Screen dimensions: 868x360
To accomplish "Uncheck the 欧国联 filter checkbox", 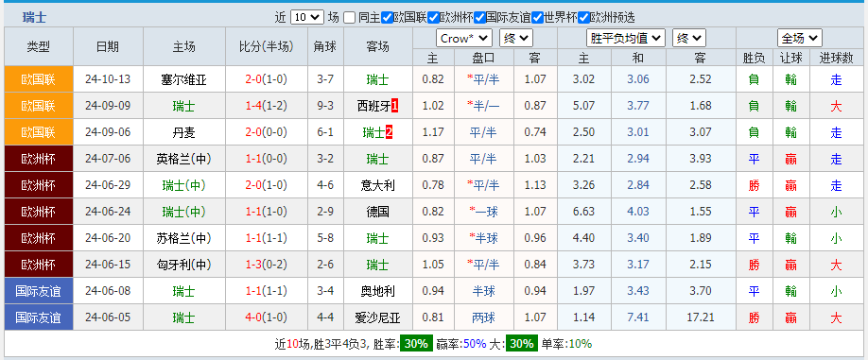I will (388, 18).
